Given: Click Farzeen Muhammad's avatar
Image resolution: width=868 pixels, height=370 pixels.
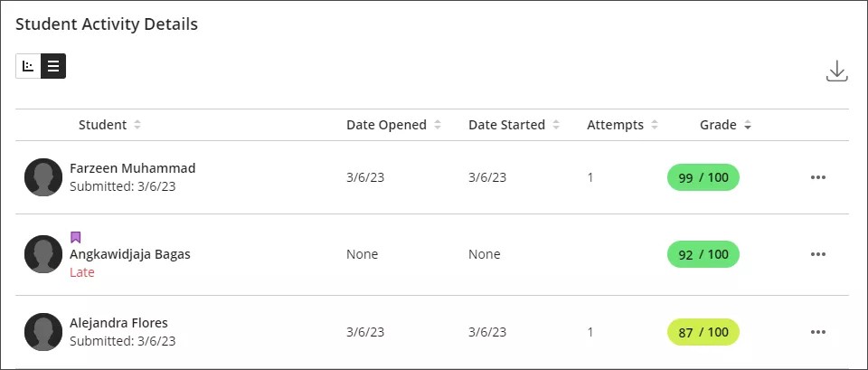Looking at the screenshot, I should coord(43,177).
